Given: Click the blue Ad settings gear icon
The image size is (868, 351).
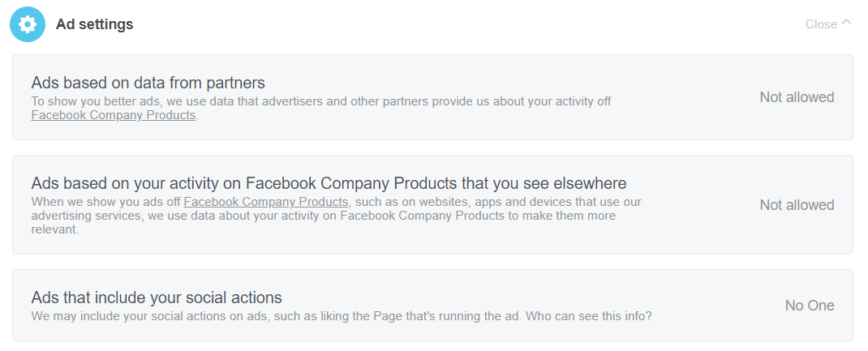Looking at the screenshot, I should (28, 24).
